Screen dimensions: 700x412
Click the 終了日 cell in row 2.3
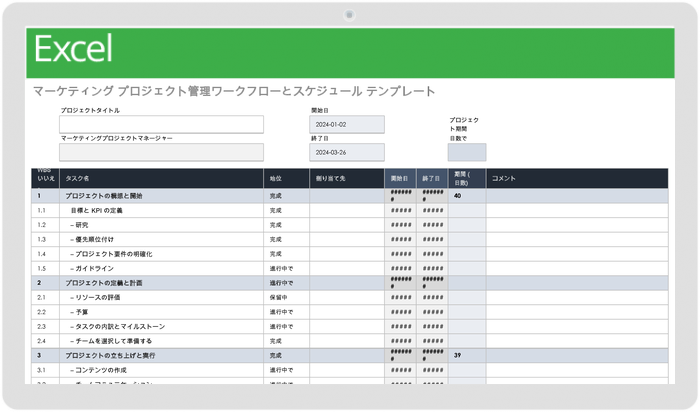click(432, 326)
